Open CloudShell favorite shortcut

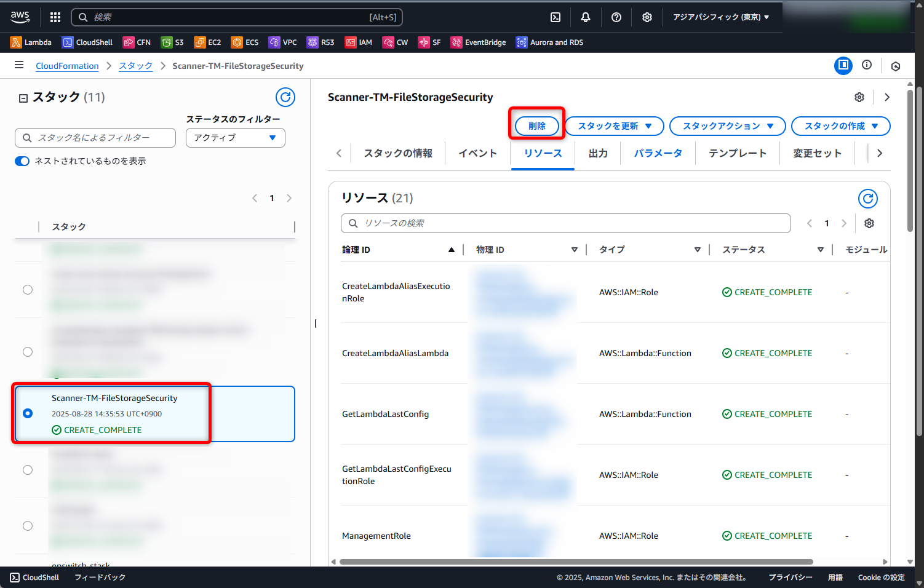[x=87, y=42]
